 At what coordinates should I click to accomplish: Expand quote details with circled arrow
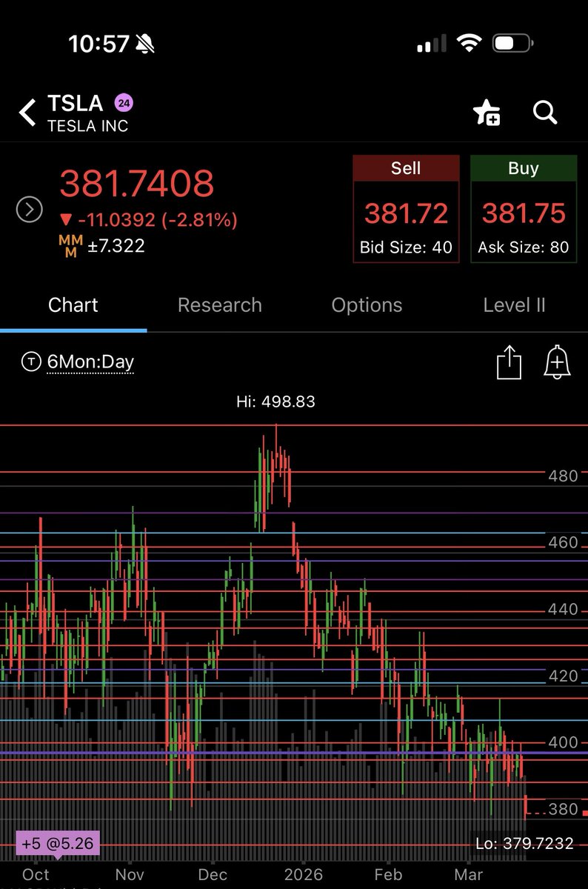tap(29, 210)
